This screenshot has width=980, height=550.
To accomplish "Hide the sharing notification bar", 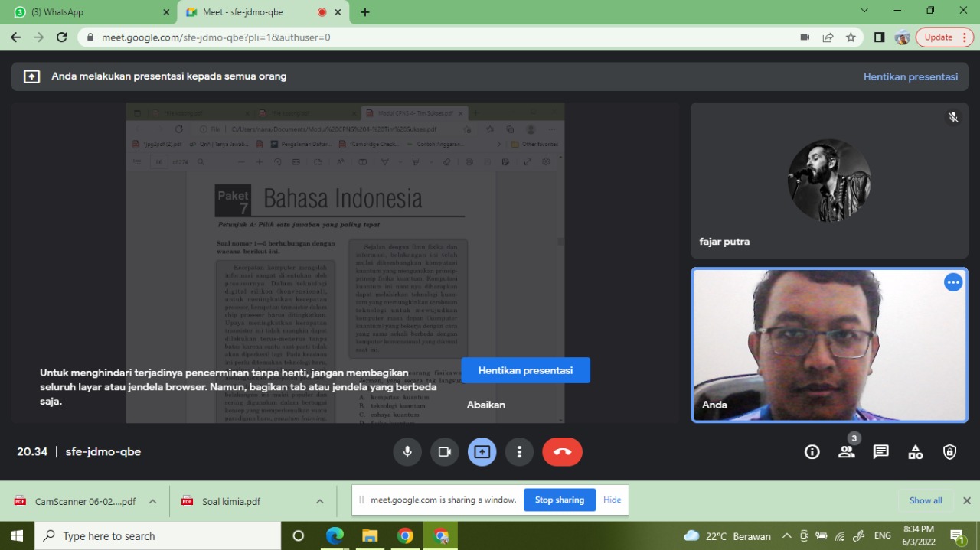I will click(x=612, y=500).
